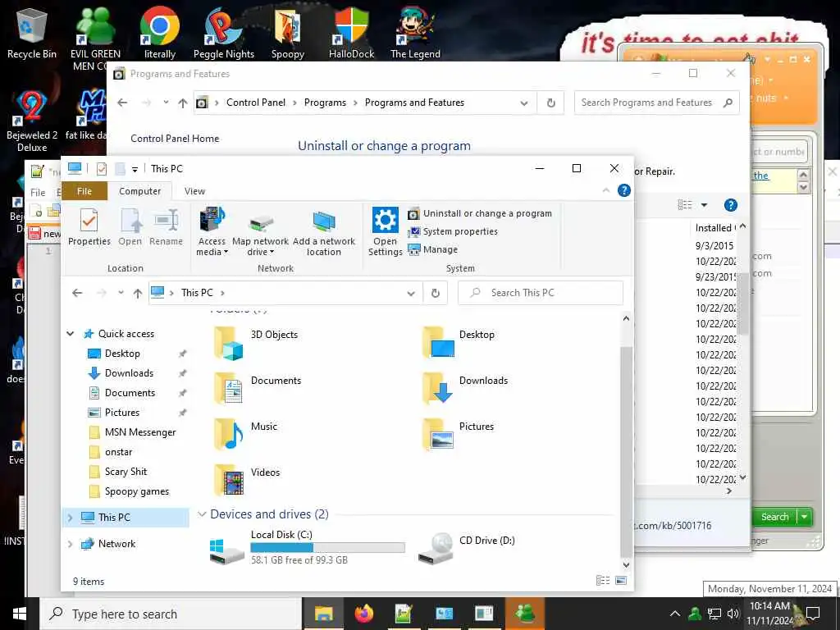Expand This PC node in navigation pane
The image size is (840, 630).
pos(71,518)
